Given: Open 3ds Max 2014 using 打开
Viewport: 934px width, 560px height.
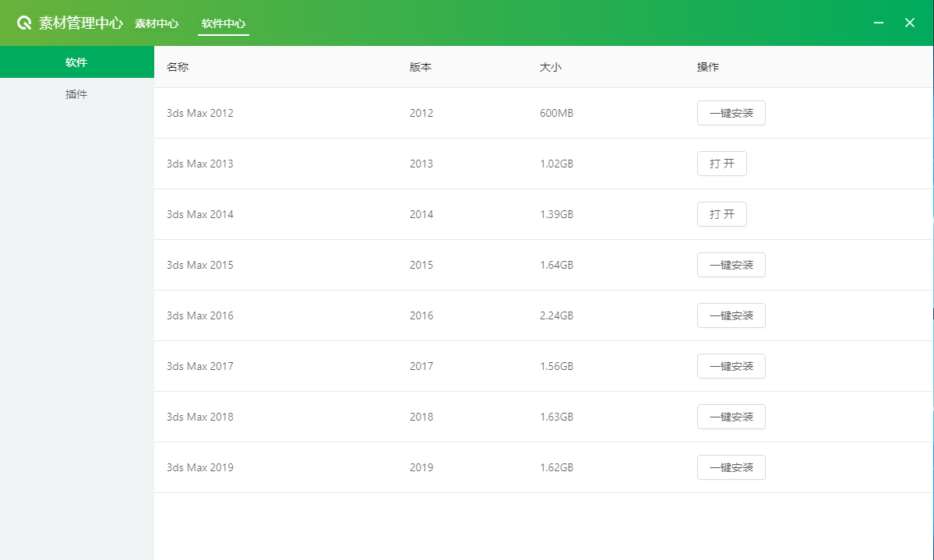Looking at the screenshot, I should click(x=721, y=214).
